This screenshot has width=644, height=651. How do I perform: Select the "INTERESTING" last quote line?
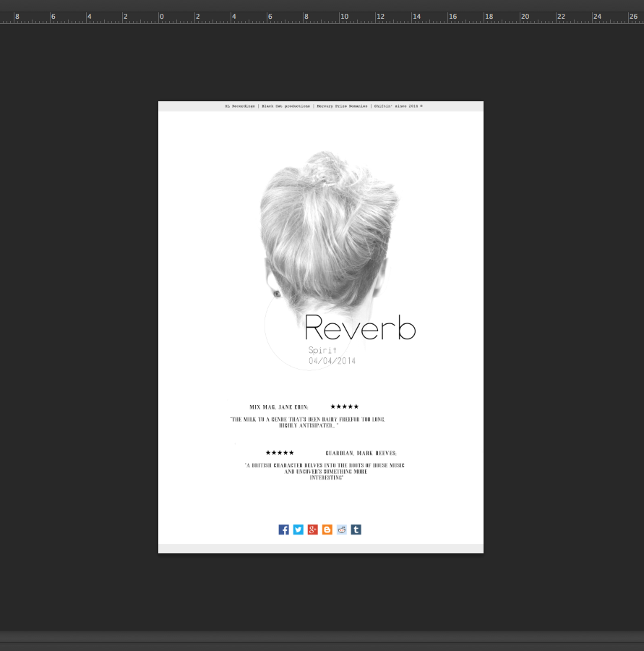click(326, 478)
